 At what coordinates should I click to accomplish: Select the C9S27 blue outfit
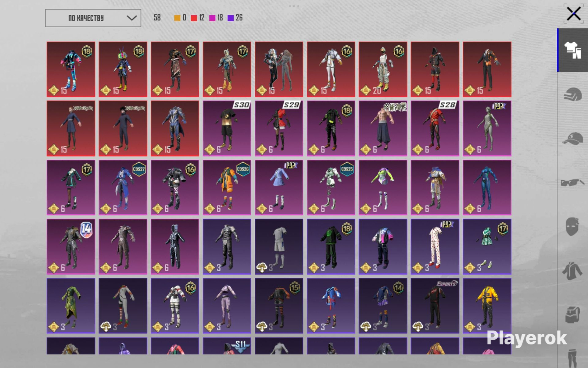(x=123, y=187)
